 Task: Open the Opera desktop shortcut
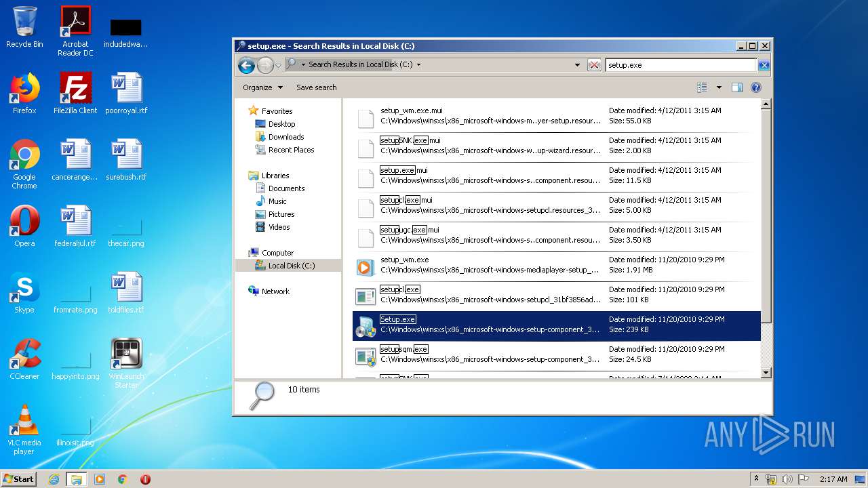click(24, 226)
